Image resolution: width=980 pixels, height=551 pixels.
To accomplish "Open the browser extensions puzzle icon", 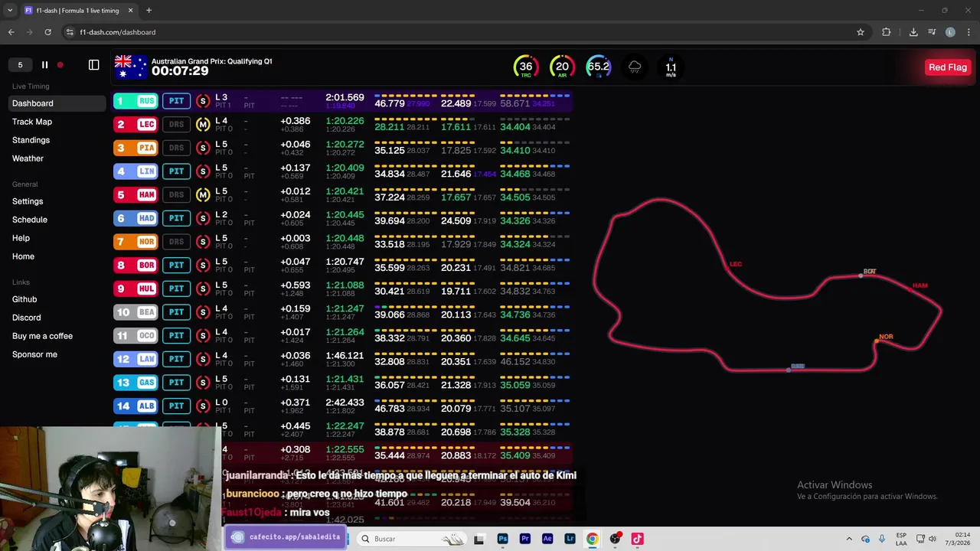I will (887, 32).
